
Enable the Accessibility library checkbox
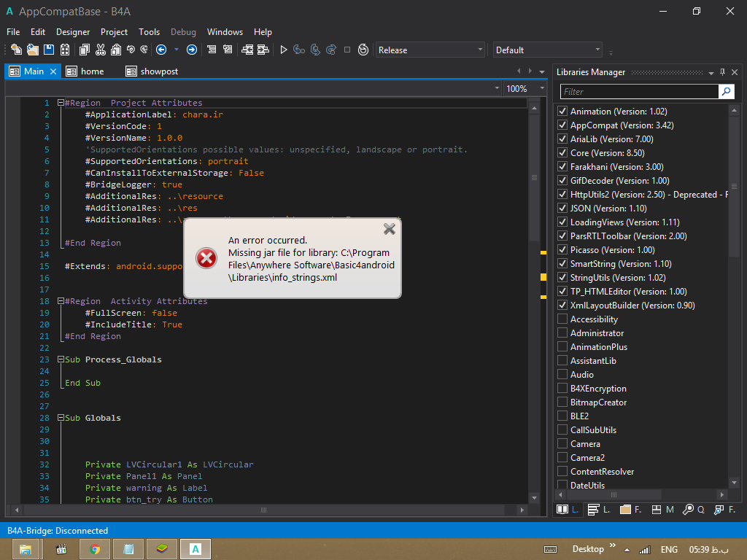pos(562,319)
